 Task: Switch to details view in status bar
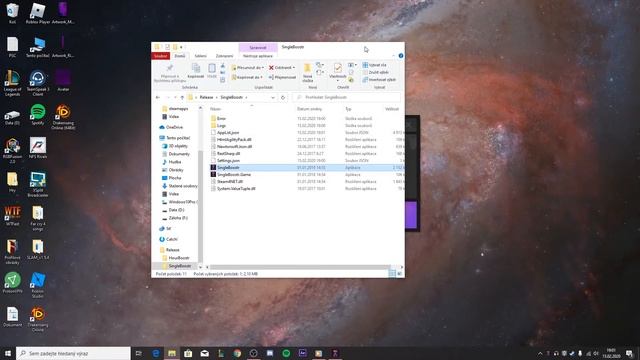tap(392, 273)
